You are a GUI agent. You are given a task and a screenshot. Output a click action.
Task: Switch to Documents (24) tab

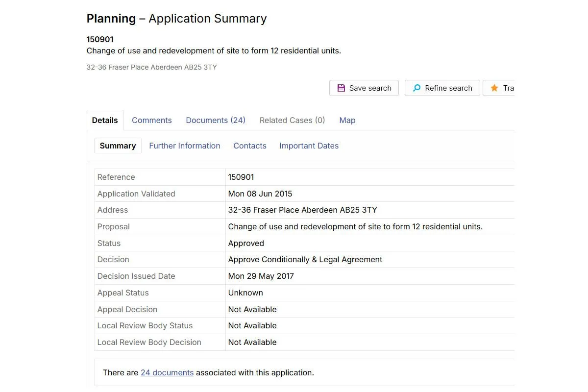[216, 120]
